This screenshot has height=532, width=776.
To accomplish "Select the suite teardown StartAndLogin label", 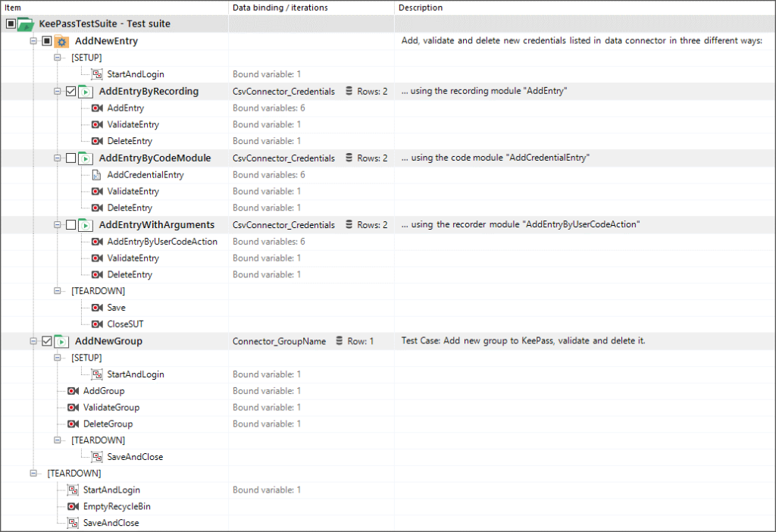I will 111,490.
